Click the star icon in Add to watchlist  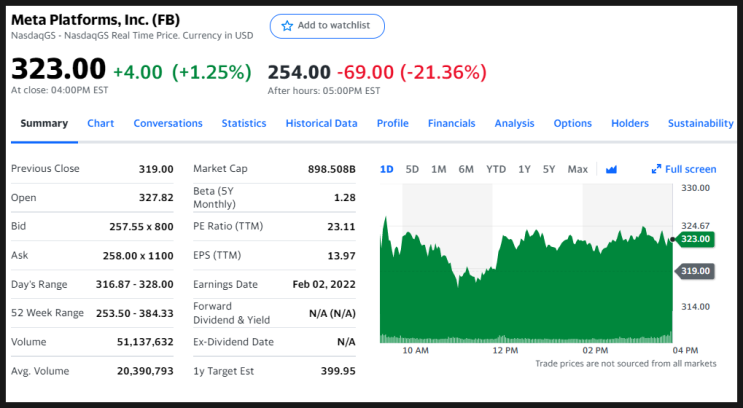point(287,26)
